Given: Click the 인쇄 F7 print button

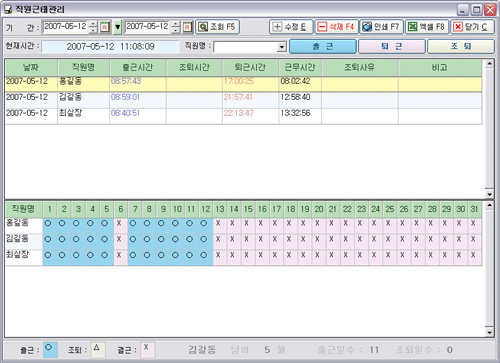Looking at the screenshot, I should pyautogui.click(x=382, y=27).
